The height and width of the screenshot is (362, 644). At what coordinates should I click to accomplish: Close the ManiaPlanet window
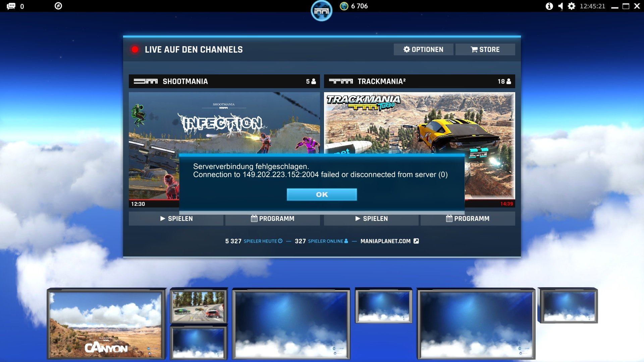[x=637, y=6]
